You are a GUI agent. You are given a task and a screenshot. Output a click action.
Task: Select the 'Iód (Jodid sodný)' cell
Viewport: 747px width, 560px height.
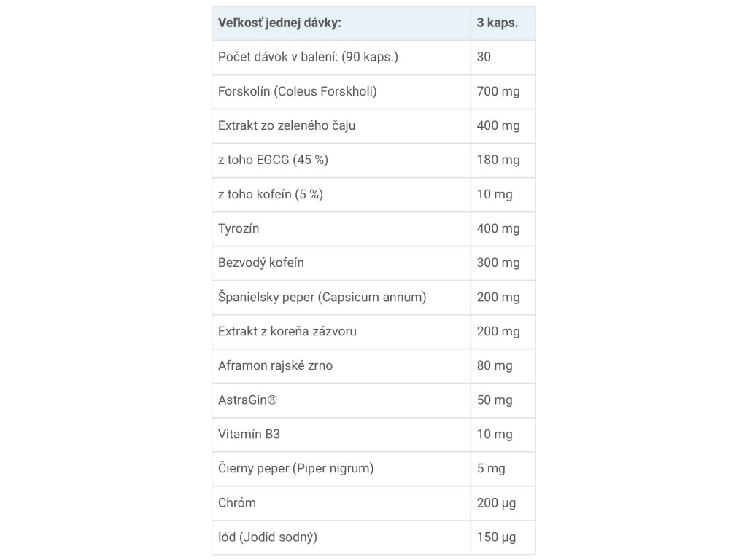tap(341, 537)
